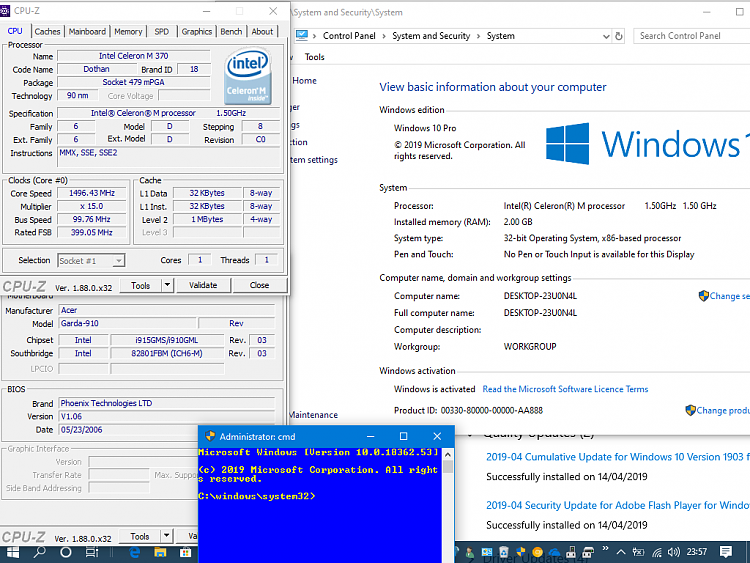Click the Change settings link
Screen dimensions: 750x563
tap(729, 296)
